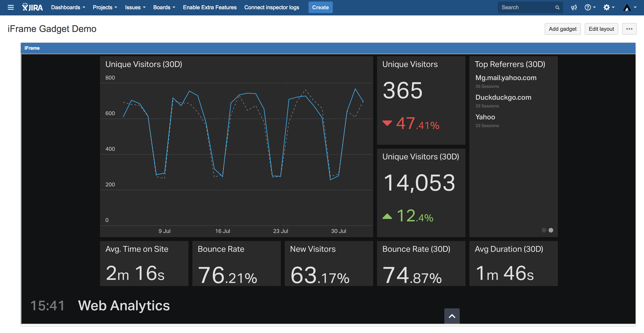Open the settings gear menu

[608, 8]
